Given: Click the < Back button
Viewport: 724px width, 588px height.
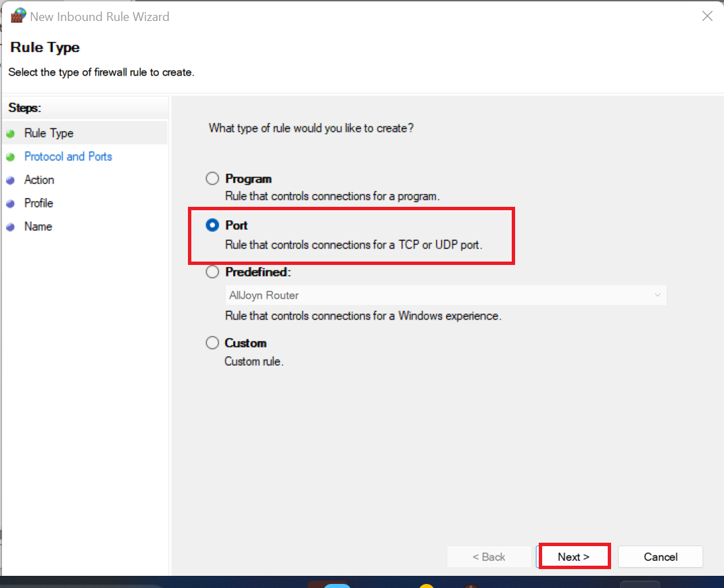Looking at the screenshot, I should [489, 557].
